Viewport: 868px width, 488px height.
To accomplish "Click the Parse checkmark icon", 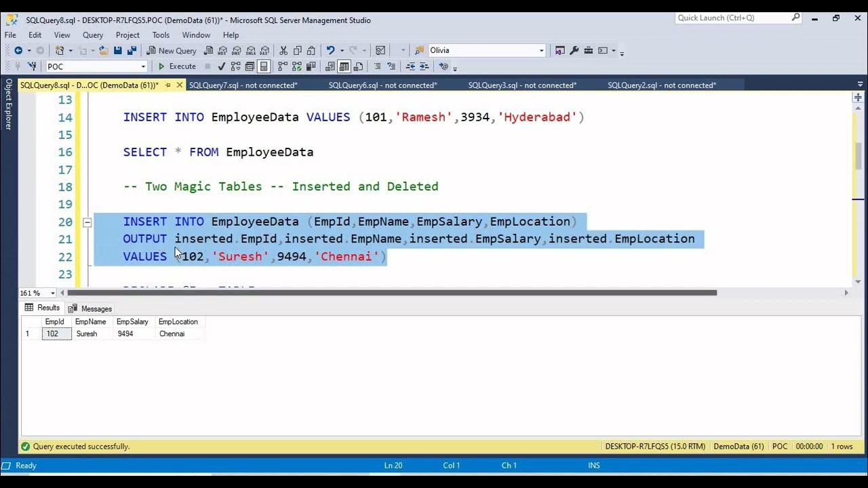I will (x=222, y=66).
